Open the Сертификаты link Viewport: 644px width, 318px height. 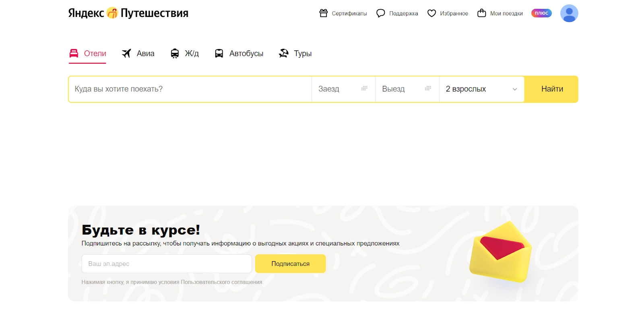coord(343,13)
